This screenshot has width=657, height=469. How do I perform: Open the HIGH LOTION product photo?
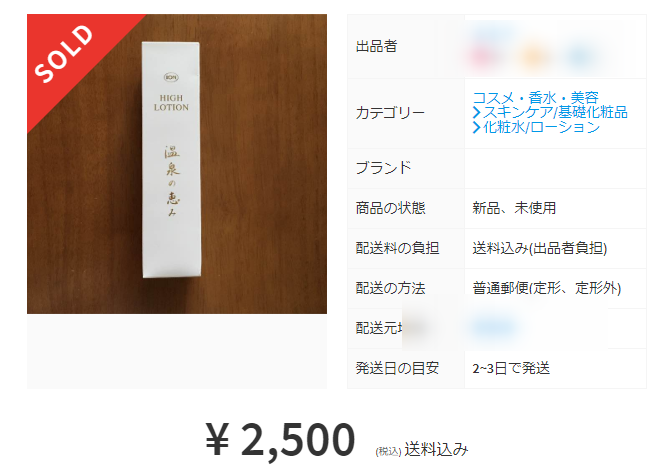[x=177, y=164]
